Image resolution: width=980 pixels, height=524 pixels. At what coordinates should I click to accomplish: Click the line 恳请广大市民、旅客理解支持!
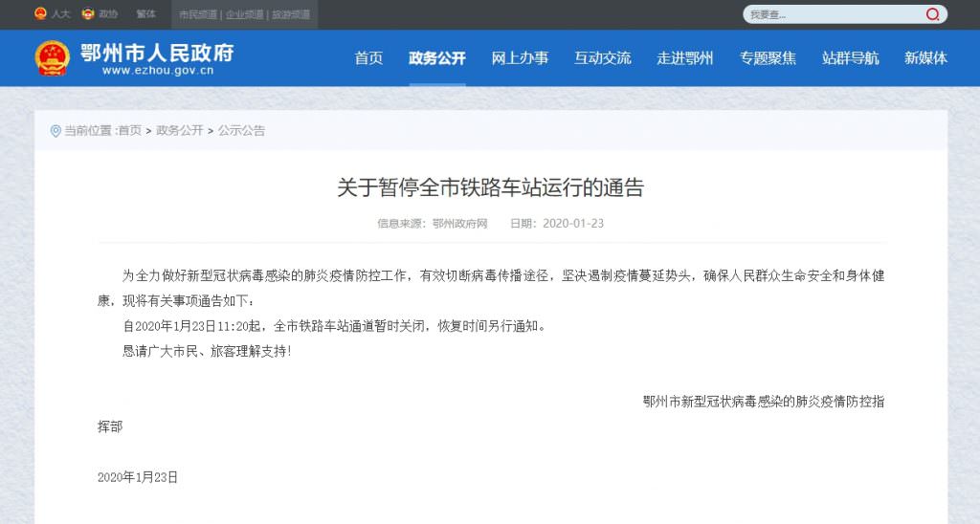coord(207,351)
